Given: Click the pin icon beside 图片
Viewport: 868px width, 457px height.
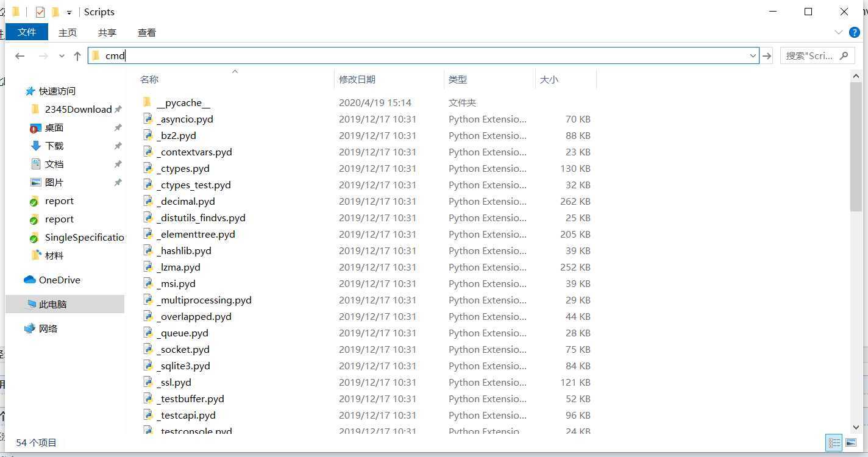Looking at the screenshot, I should pyautogui.click(x=118, y=183).
